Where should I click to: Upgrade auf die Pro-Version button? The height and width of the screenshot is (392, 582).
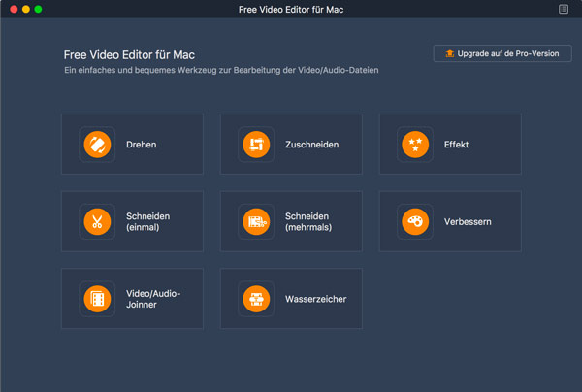502,53
